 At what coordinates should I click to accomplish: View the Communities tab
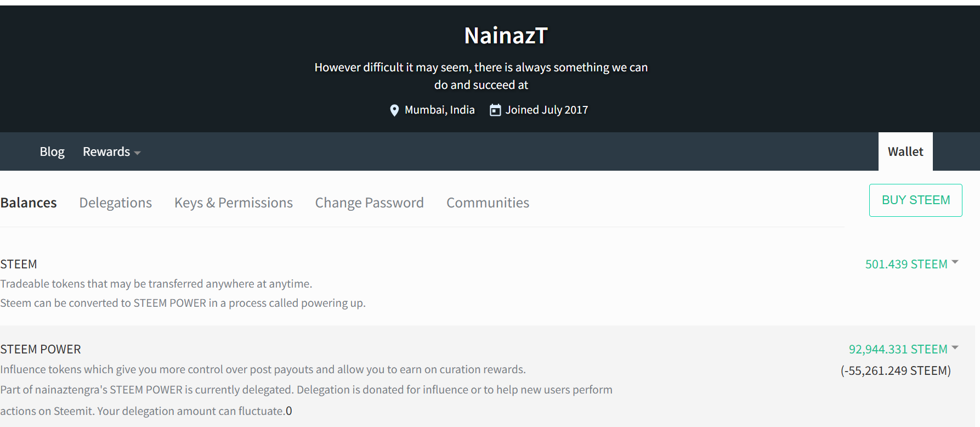click(x=488, y=203)
